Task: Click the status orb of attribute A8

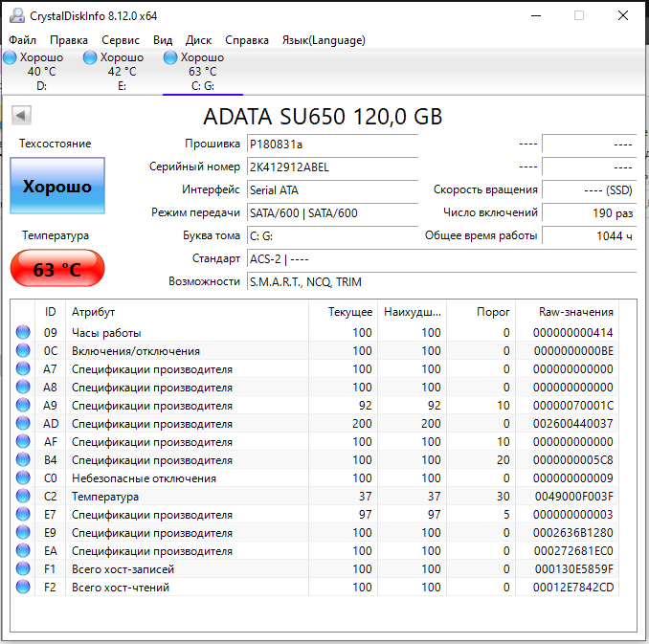Action: click(23, 387)
